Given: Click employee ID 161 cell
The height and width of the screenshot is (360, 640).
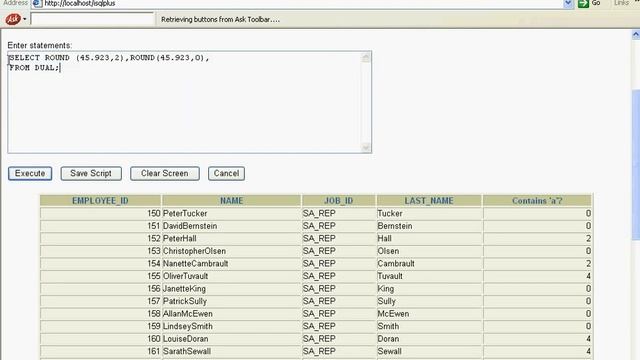Looking at the screenshot, I should pos(100,351).
